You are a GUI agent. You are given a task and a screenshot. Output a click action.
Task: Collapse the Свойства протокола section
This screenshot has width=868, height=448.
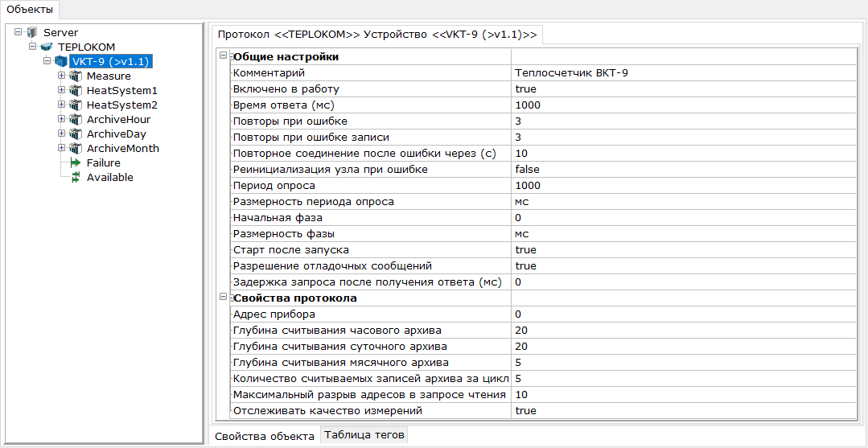click(x=223, y=297)
